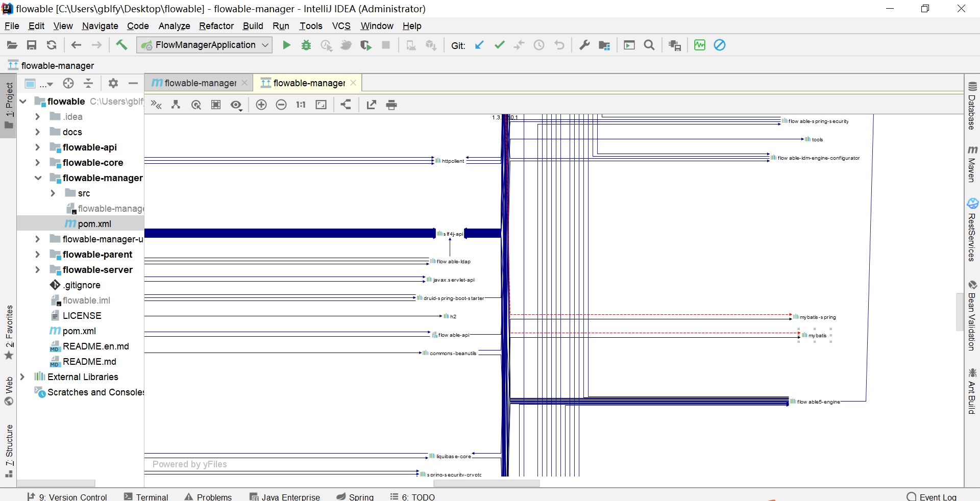
Task: Expand the src folder
Action: tap(53, 193)
